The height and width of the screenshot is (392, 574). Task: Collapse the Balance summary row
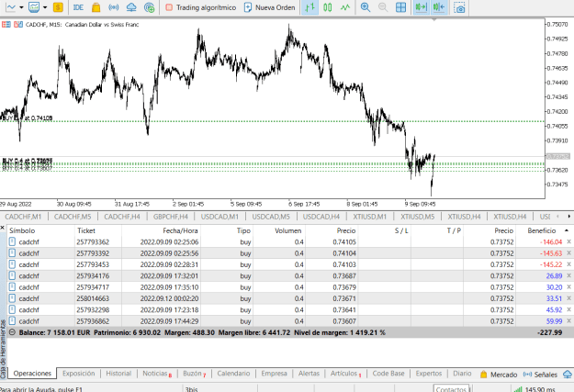[12, 332]
